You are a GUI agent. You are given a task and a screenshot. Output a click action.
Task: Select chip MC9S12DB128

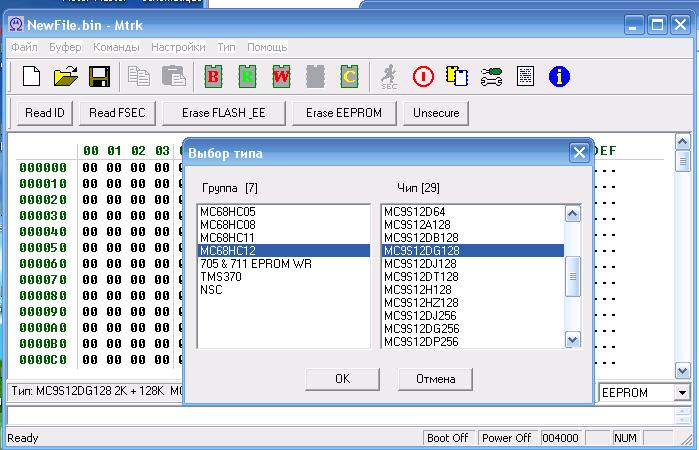pos(473,238)
